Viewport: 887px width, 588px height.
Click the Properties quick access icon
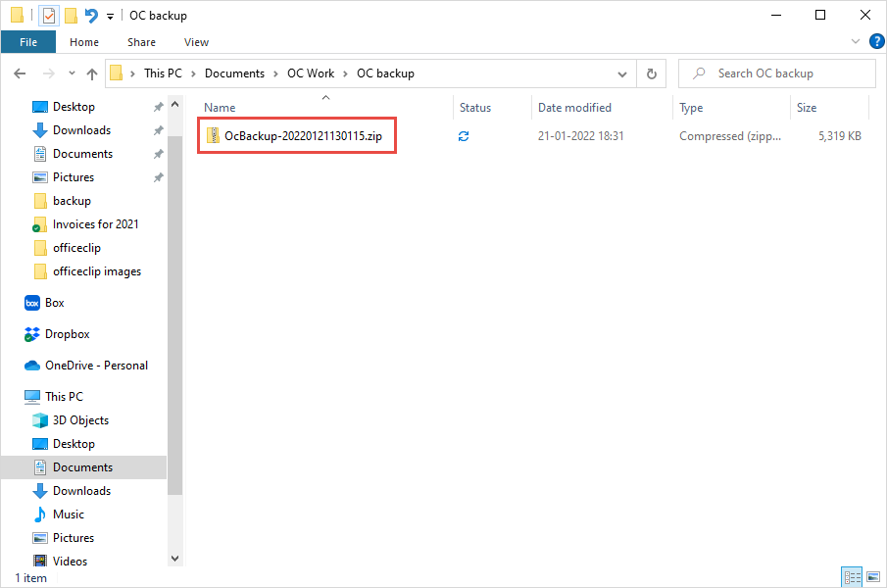[x=49, y=16]
